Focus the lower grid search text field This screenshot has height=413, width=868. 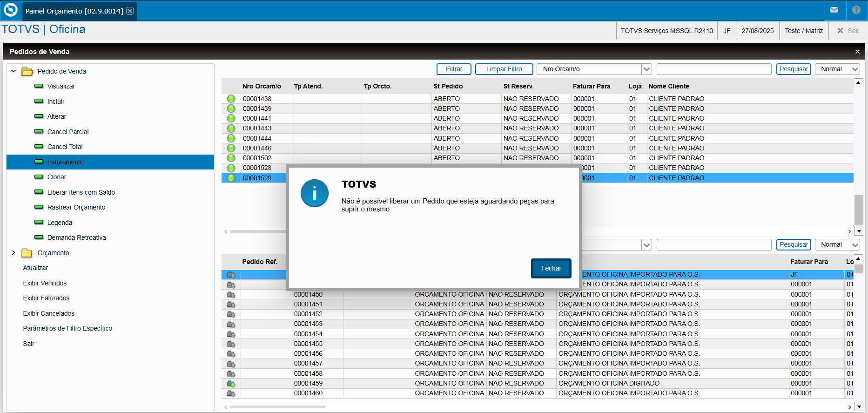point(714,245)
